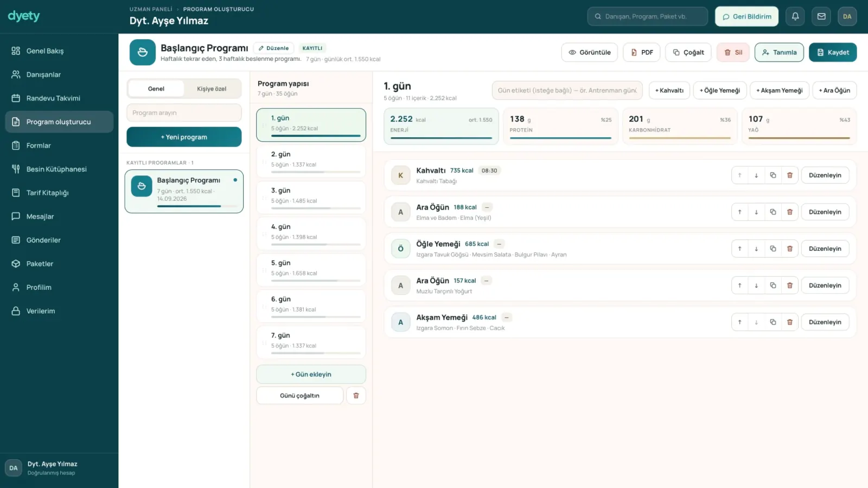Set time on Öğle Yemeği dash chip
This screenshot has height=488, width=868.
(499, 244)
